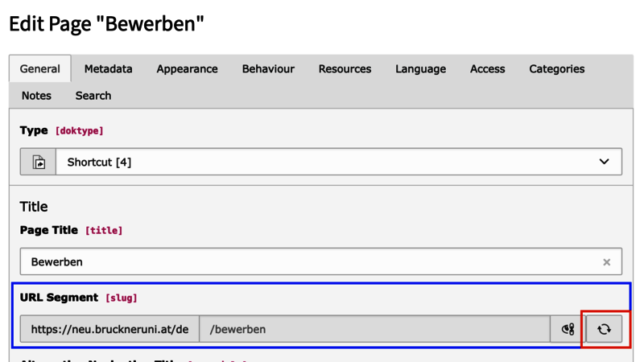Switch to the Metadata tab
This screenshot has width=644, height=362.
(x=109, y=69)
